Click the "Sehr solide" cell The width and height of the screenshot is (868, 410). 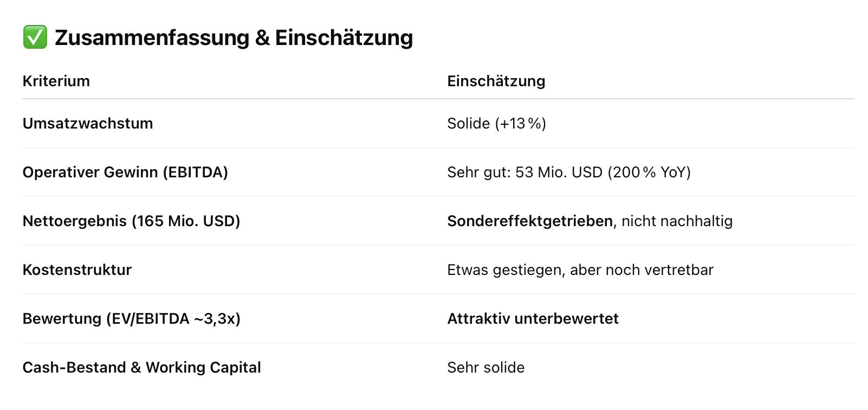(485, 367)
